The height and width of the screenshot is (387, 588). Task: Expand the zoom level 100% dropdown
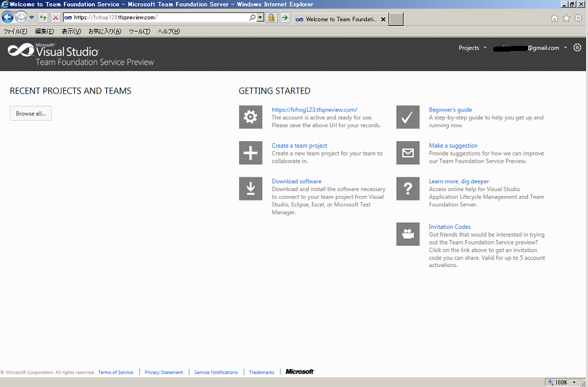[x=573, y=382]
